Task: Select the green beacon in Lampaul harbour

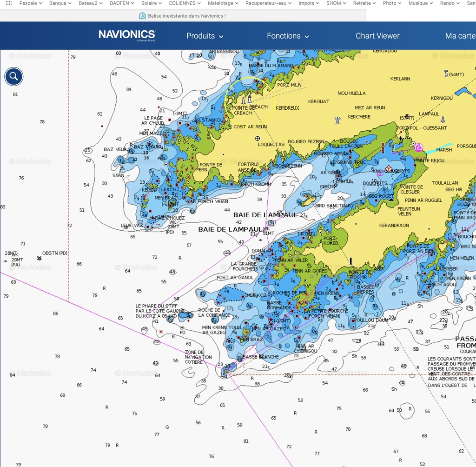Action: (393, 148)
